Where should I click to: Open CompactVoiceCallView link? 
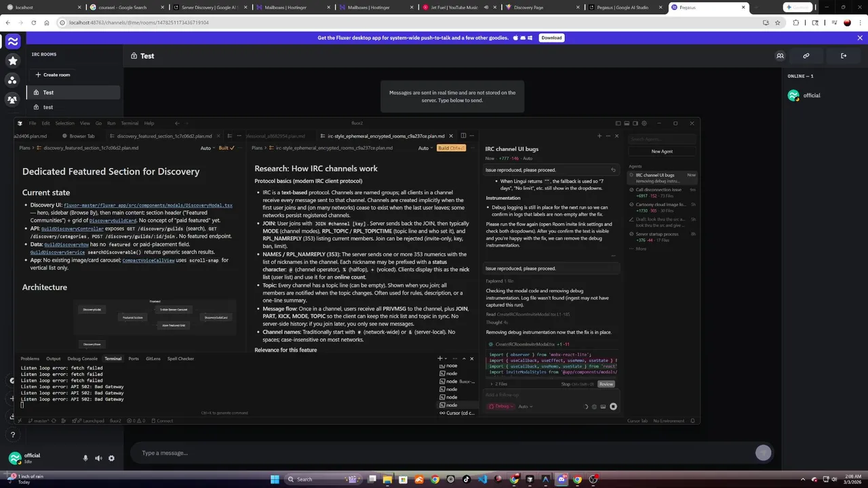pos(149,260)
